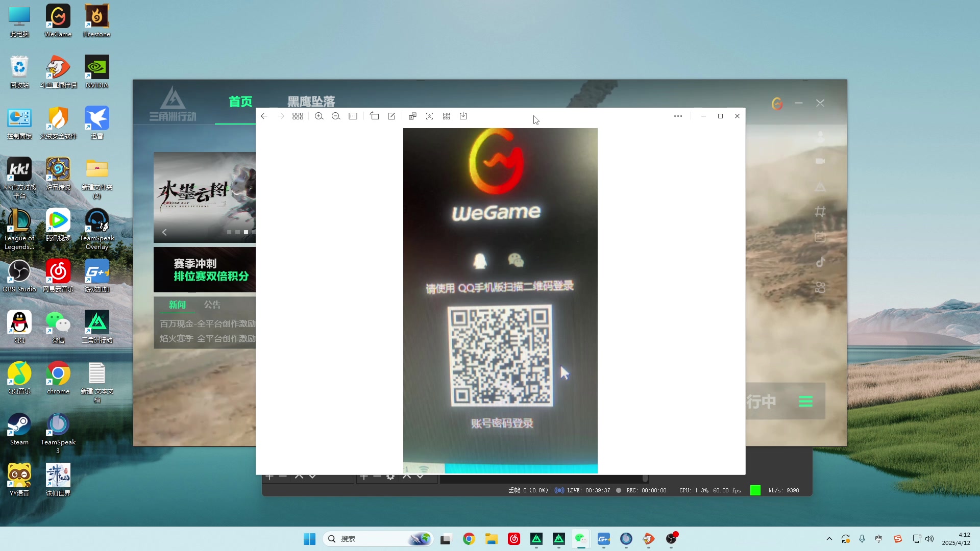Open thumbnail grid view in image viewer

click(298, 116)
